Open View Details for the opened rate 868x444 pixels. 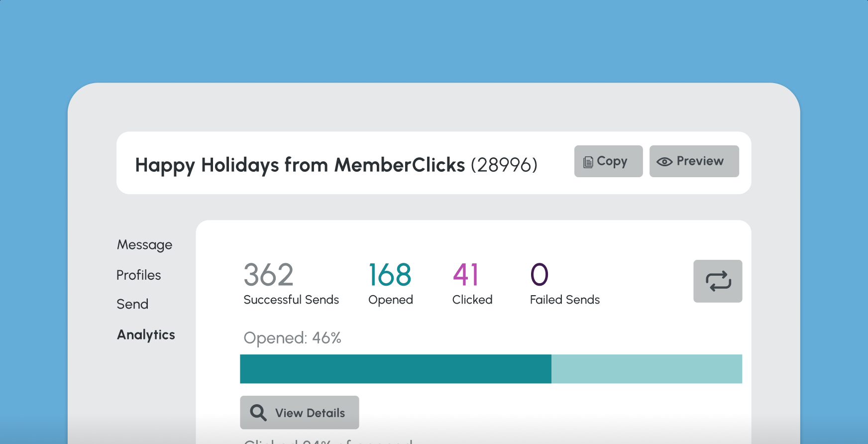(300, 413)
